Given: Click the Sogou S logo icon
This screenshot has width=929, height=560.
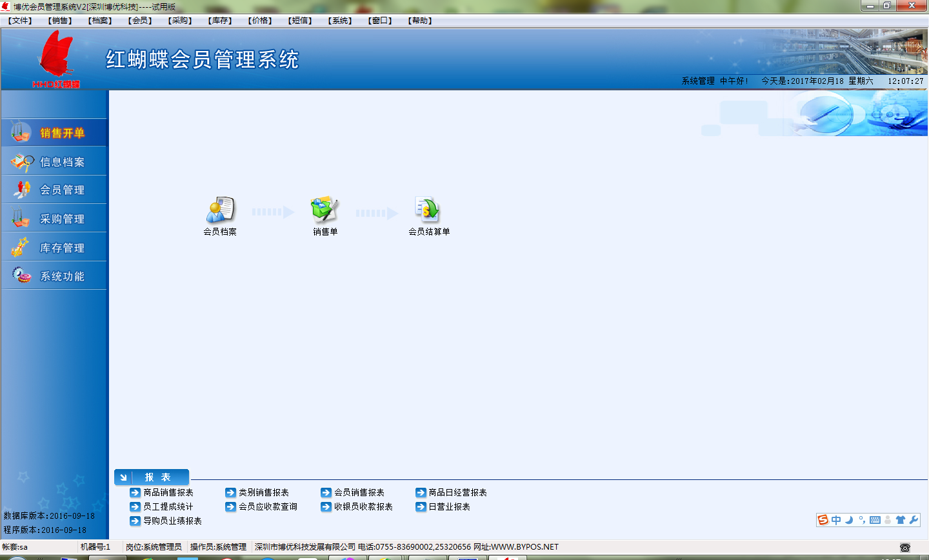Looking at the screenshot, I should pyautogui.click(x=823, y=520).
